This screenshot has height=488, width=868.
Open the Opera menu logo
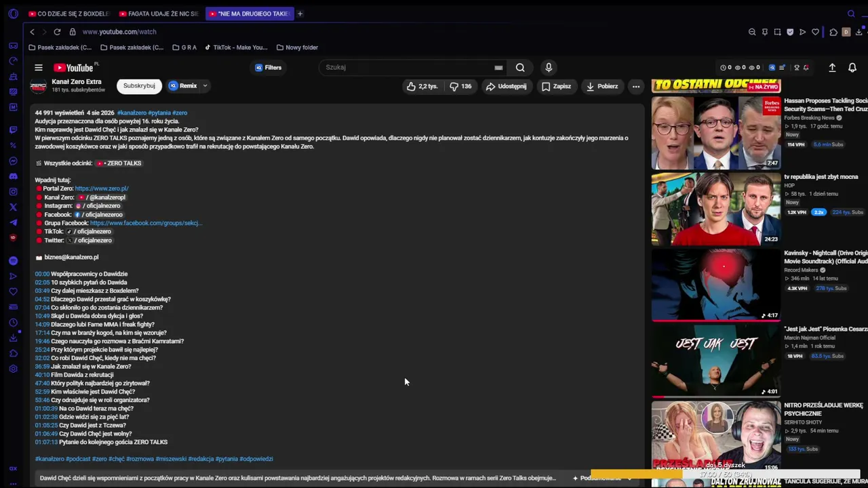[13, 14]
